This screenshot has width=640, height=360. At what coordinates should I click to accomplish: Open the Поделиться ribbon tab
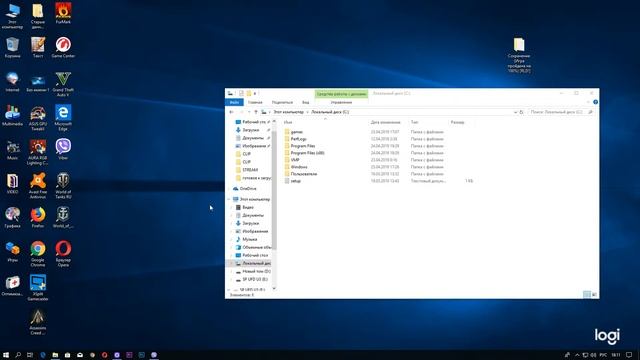(282, 102)
